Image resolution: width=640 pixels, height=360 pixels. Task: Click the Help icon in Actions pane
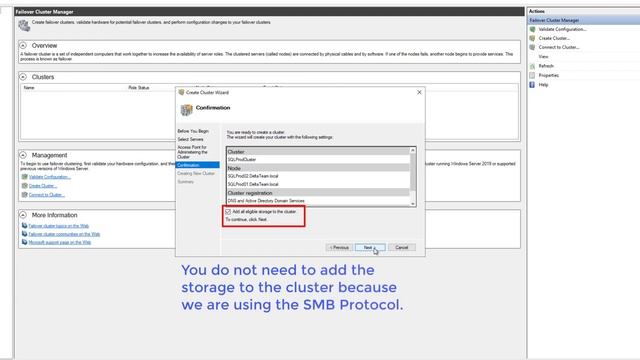(532, 85)
